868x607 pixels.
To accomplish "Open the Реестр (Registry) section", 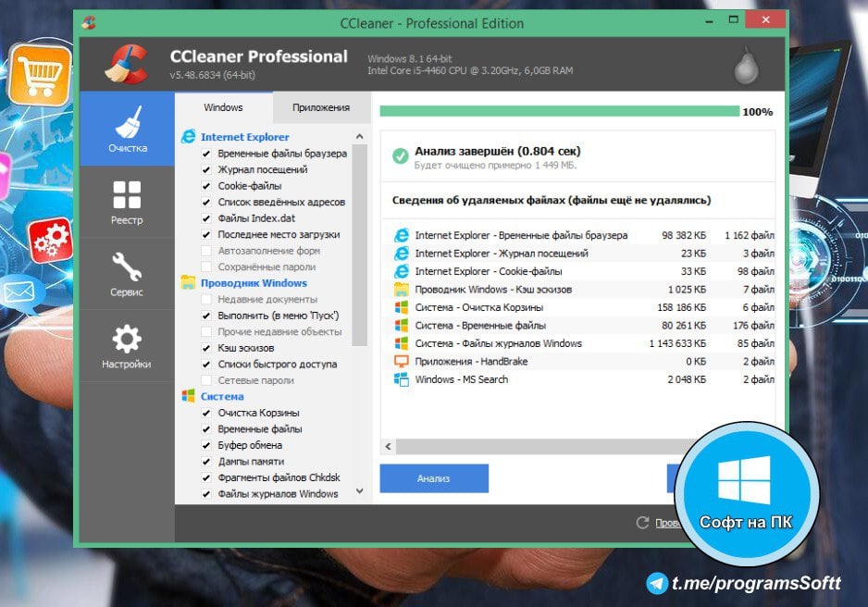I will (127, 194).
